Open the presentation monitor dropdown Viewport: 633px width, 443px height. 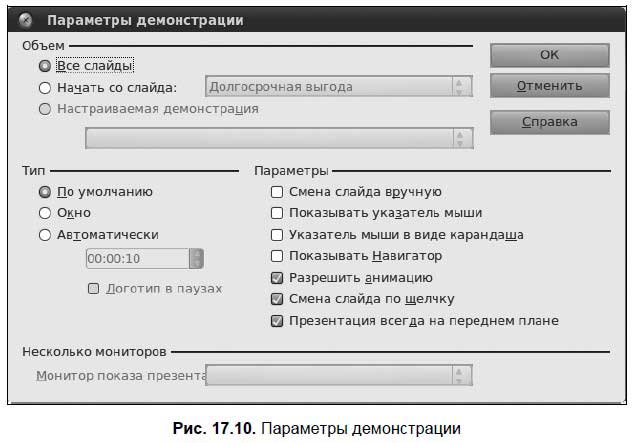click(x=338, y=376)
